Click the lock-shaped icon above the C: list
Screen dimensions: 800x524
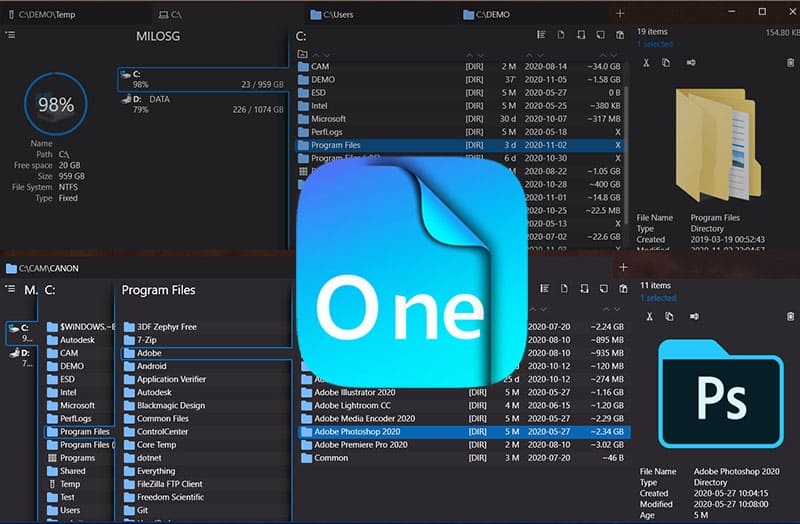pyautogui.click(x=581, y=35)
